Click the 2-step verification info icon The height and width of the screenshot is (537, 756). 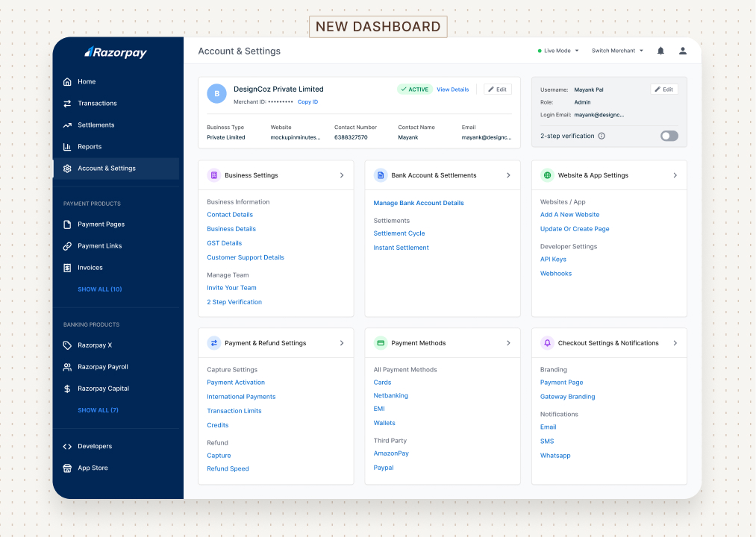(x=602, y=136)
